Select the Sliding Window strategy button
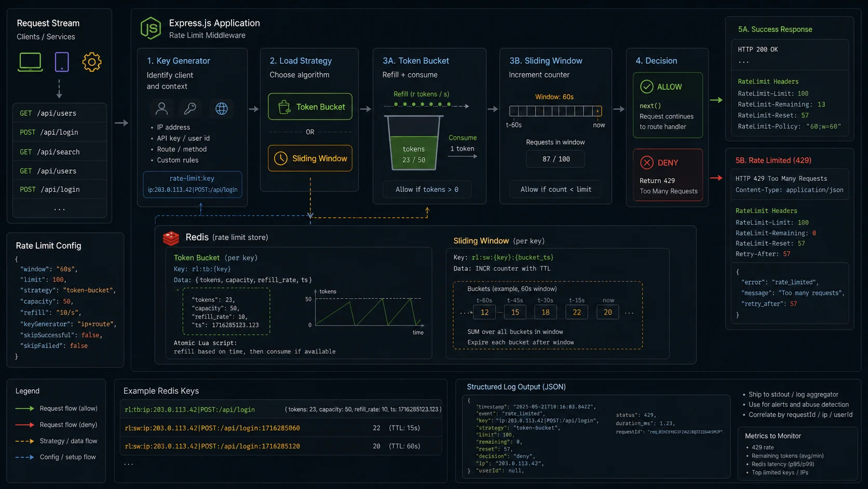 310,158
